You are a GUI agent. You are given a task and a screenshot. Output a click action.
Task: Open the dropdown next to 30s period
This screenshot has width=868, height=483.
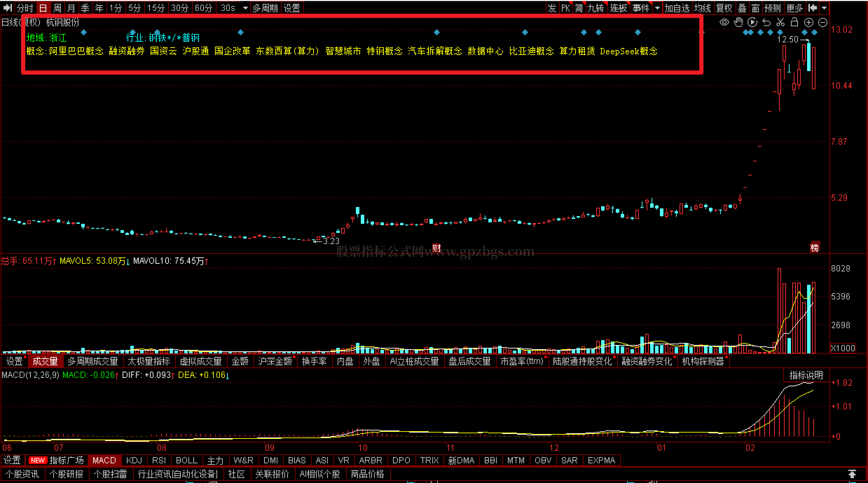pos(245,8)
